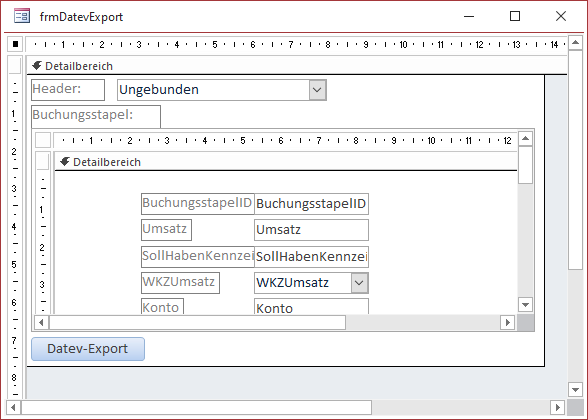The width and height of the screenshot is (588, 420).
Task: Click the main form selector black square
Action: coord(15,44)
